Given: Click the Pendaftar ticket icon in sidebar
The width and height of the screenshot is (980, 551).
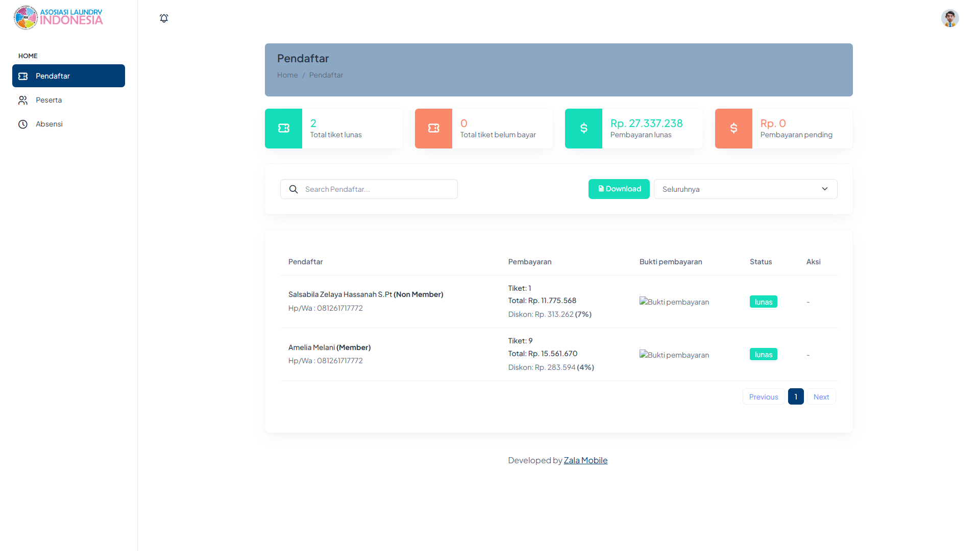Looking at the screenshot, I should [x=23, y=76].
